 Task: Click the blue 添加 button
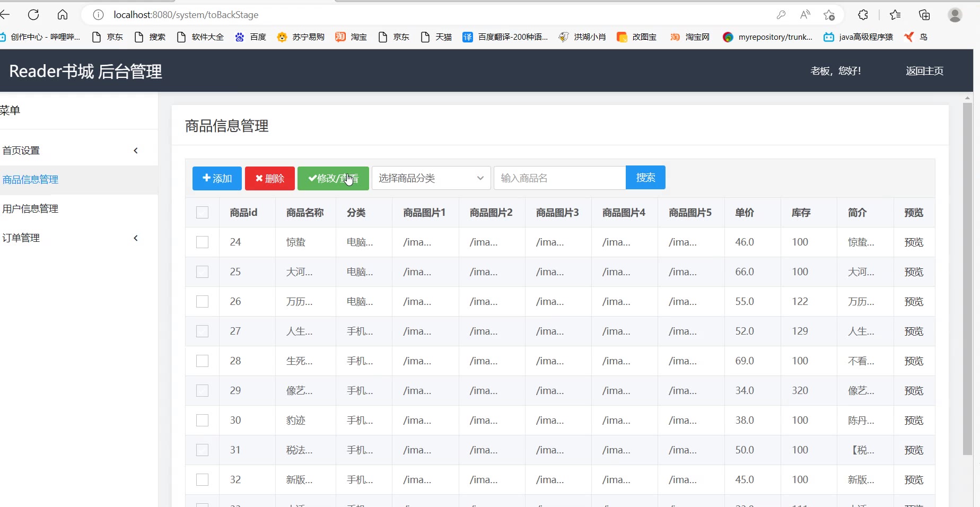click(217, 178)
